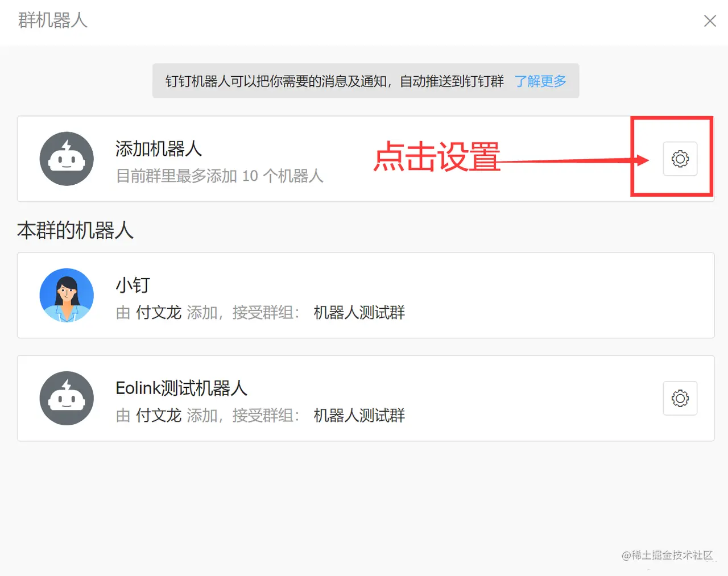The height and width of the screenshot is (576, 728).
Task: Select the 添加机器人 title text
Action: pyautogui.click(x=159, y=148)
